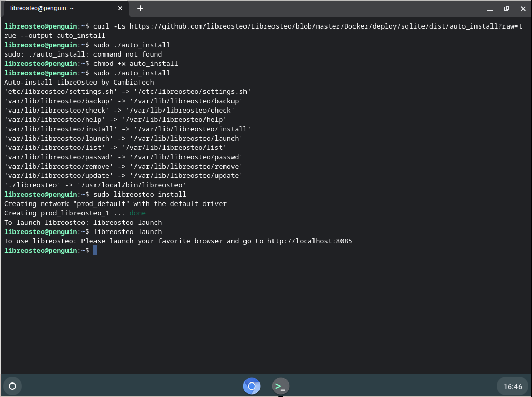Click 'command not found' error line
Viewport: 532px width, 397px height.
click(83, 54)
